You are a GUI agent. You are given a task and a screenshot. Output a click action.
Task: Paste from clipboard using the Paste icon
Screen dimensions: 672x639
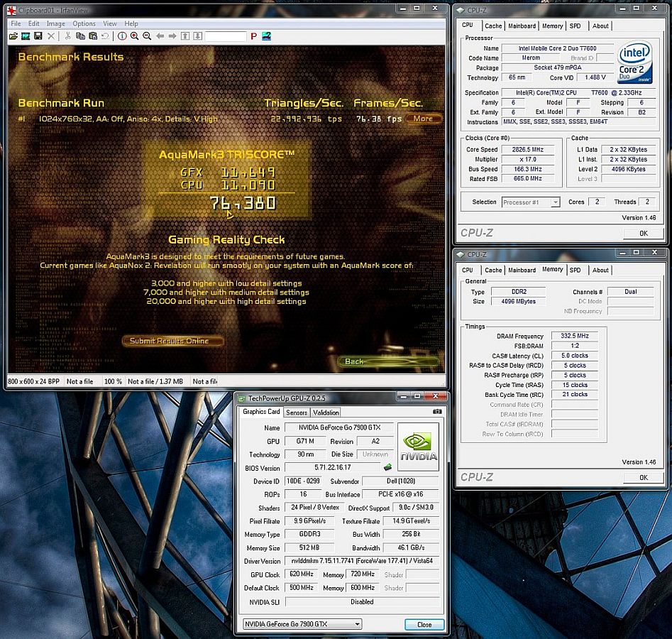click(92, 36)
